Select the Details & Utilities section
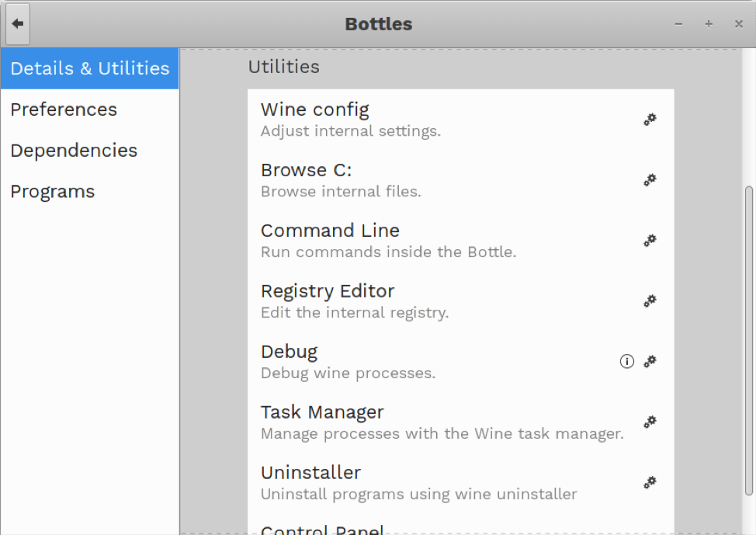The image size is (756, 535). [x=89, y=68]
